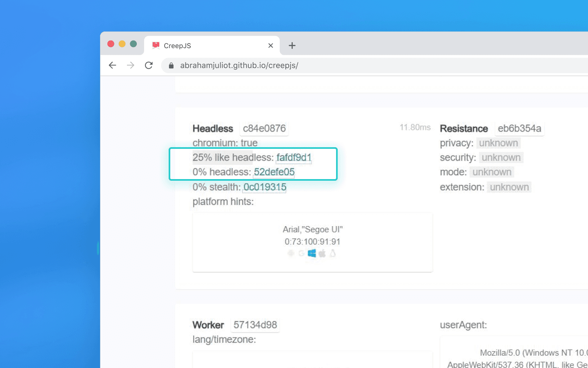The height and width of the screenshot is (368, 588).
Task: Close the CreepJS tab
Action: point(270,45)
